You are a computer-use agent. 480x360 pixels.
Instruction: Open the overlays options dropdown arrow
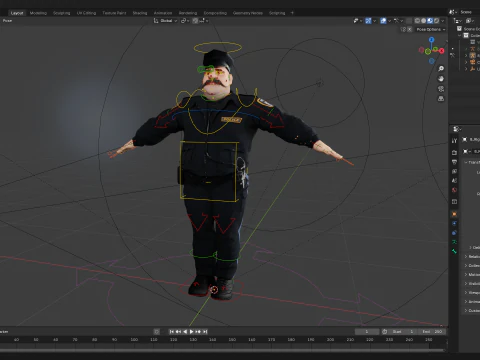click(389, 21)
